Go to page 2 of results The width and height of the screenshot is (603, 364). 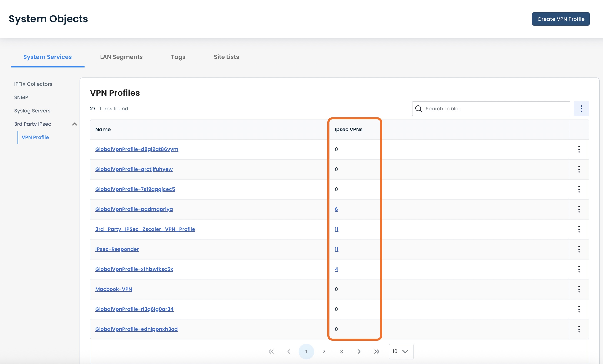(x=324, y=352)
